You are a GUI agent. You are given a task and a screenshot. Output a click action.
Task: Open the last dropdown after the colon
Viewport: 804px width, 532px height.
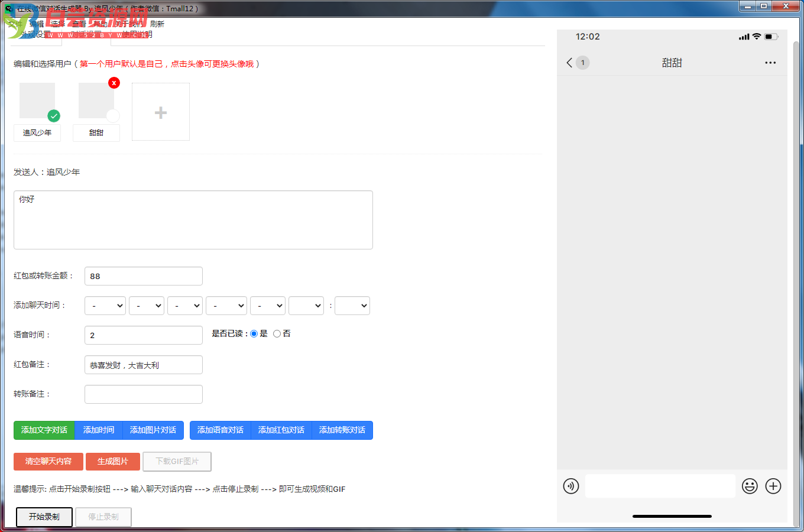tap(352, 306)
